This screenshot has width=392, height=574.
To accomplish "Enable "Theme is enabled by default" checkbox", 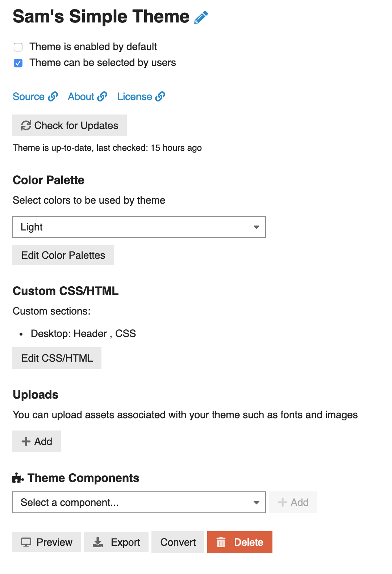I will 18,47.
